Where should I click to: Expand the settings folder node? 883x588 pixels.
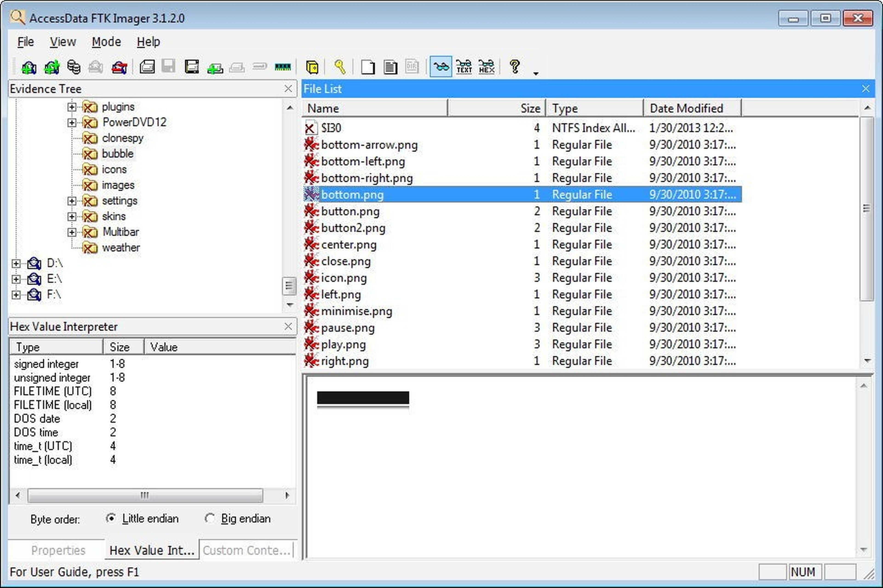[x=72, y=201]
